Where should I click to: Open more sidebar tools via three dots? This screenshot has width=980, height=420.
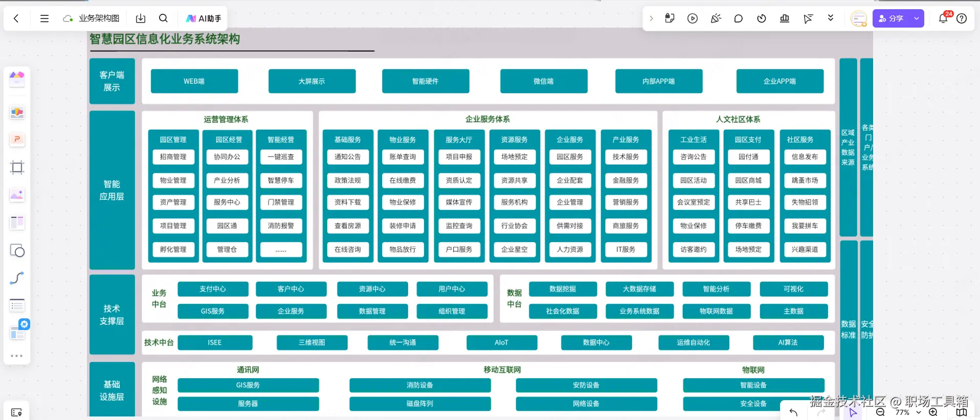(17, 356)
